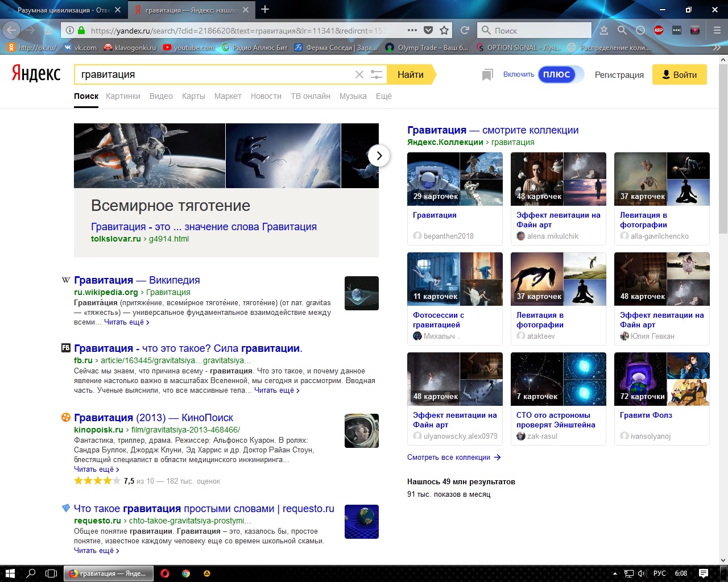Open Windows Start menu
The width and height of the screenshot is (728, 582).
[10, 573]
